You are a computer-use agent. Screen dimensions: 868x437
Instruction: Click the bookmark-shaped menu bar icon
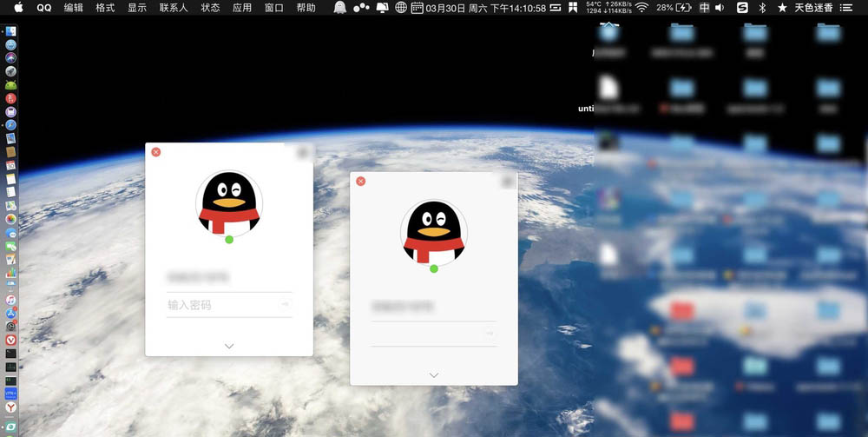coord(573,8)
